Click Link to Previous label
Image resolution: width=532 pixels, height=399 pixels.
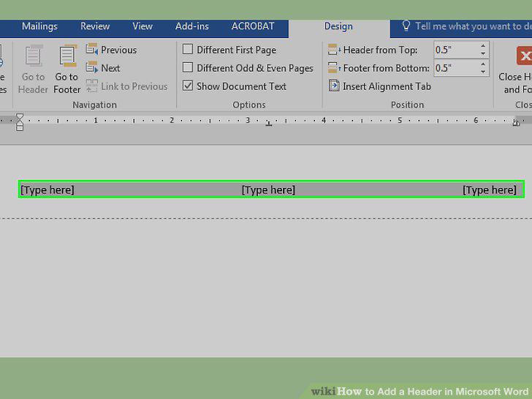coord(134,86)
